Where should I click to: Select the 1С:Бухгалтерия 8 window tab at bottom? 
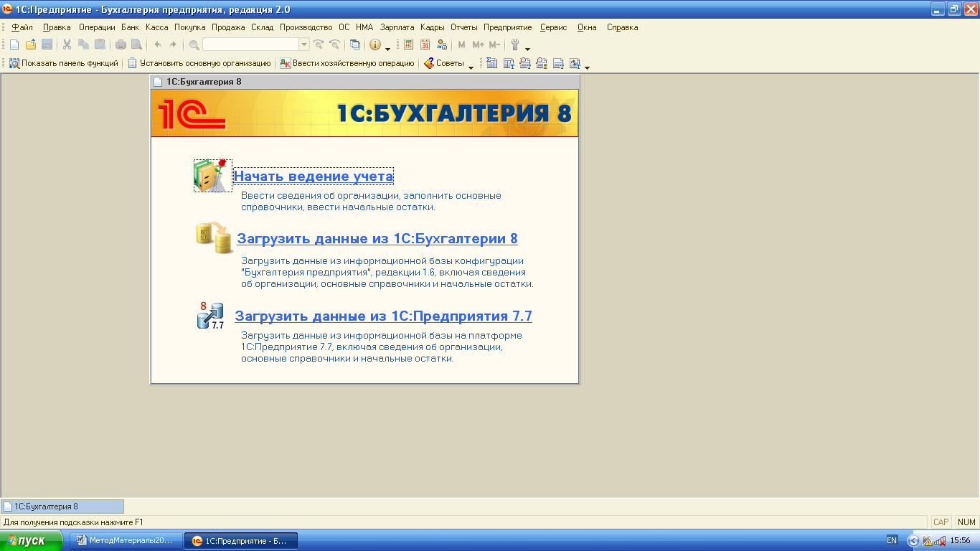[x=62, y=507]
